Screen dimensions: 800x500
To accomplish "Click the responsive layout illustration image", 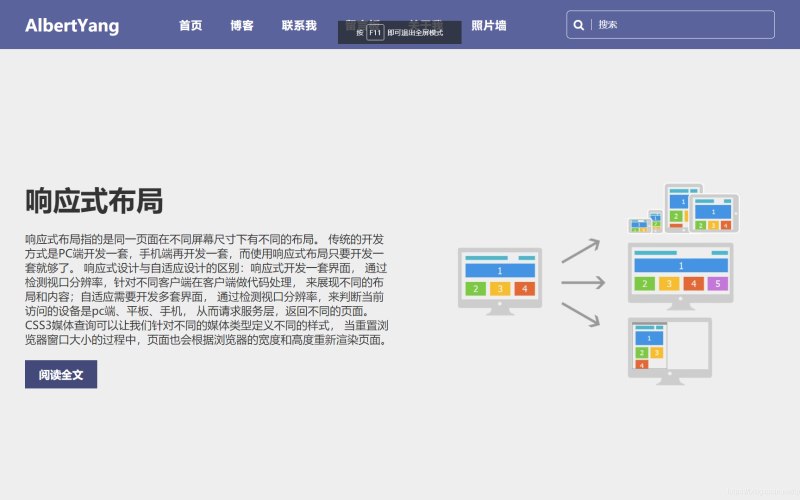I will [598, 284].
